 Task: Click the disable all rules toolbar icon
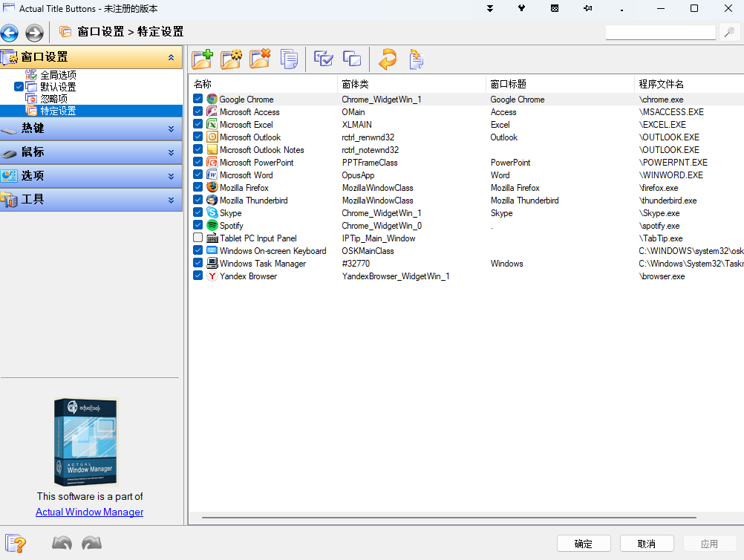352,59
